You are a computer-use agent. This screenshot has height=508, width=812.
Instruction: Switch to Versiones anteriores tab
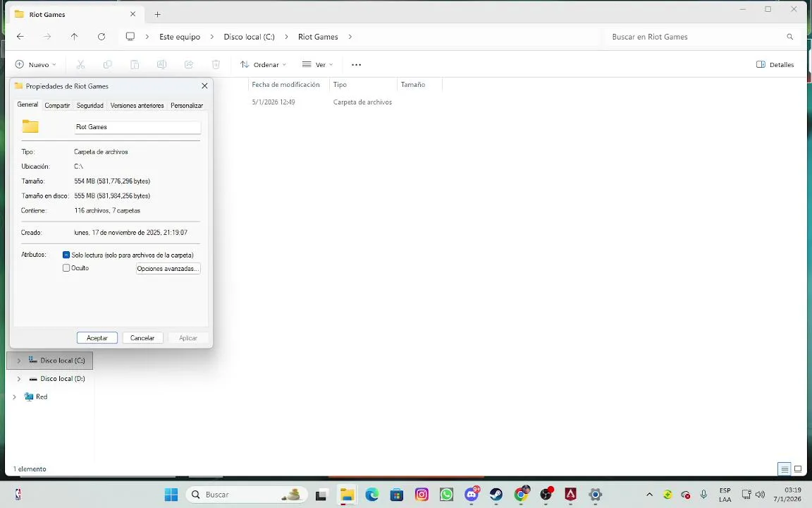(x=137, y=105)
